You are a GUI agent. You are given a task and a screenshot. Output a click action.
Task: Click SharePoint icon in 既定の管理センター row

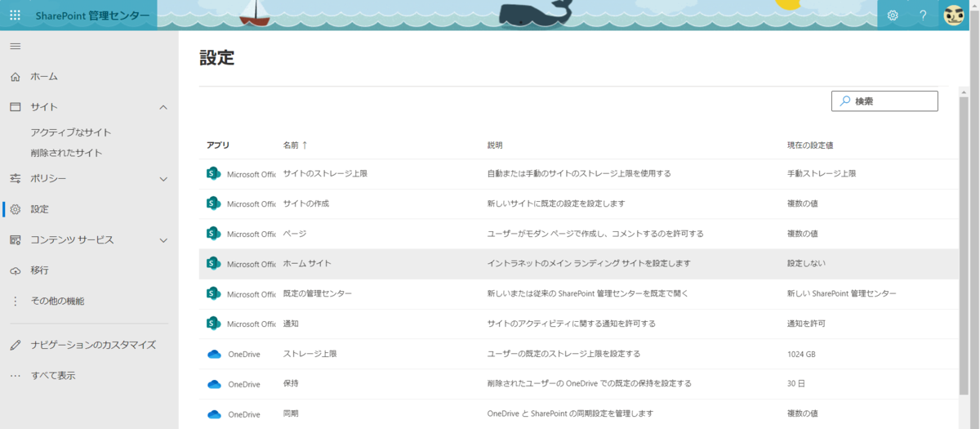pos(213,293)
